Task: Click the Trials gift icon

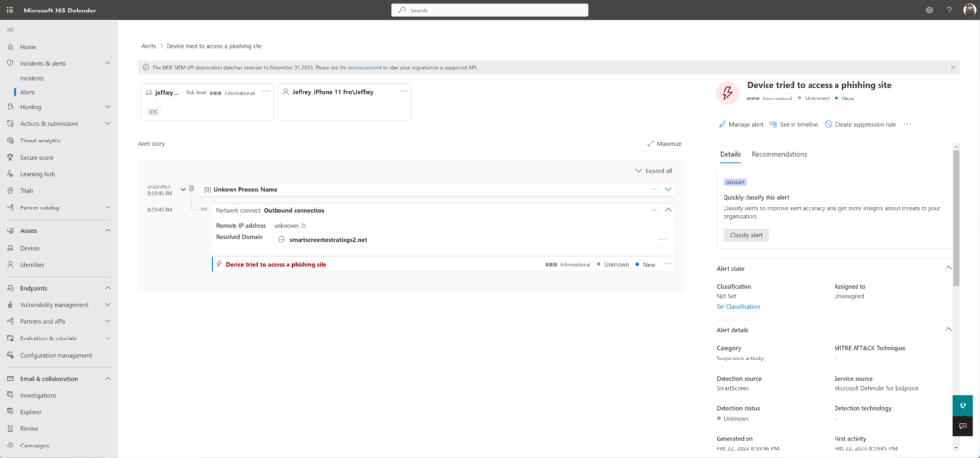Action: tap(10, 190)
